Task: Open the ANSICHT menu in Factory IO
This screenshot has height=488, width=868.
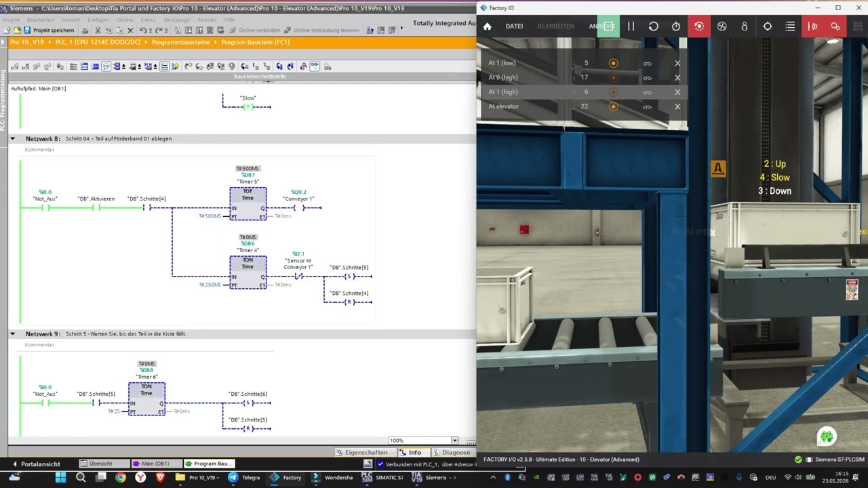Action: point(601,26)
